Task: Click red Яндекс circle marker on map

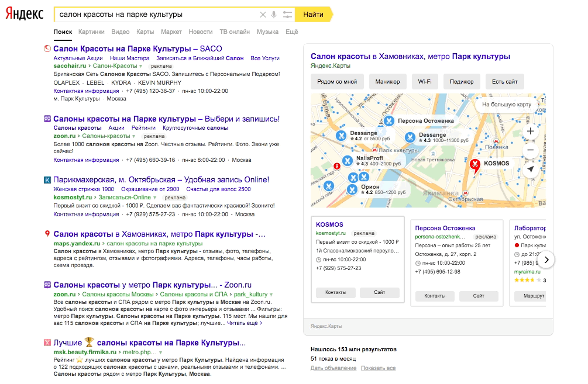Action: coord(337,166)
